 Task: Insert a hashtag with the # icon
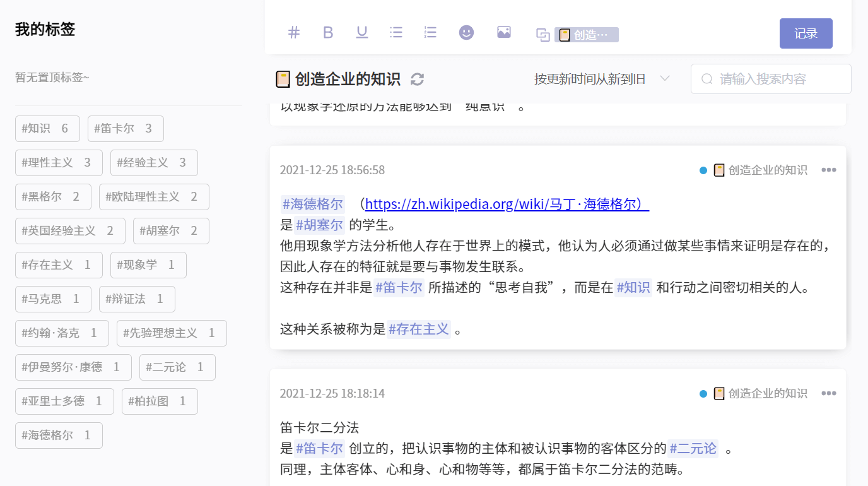pos(294,32)
